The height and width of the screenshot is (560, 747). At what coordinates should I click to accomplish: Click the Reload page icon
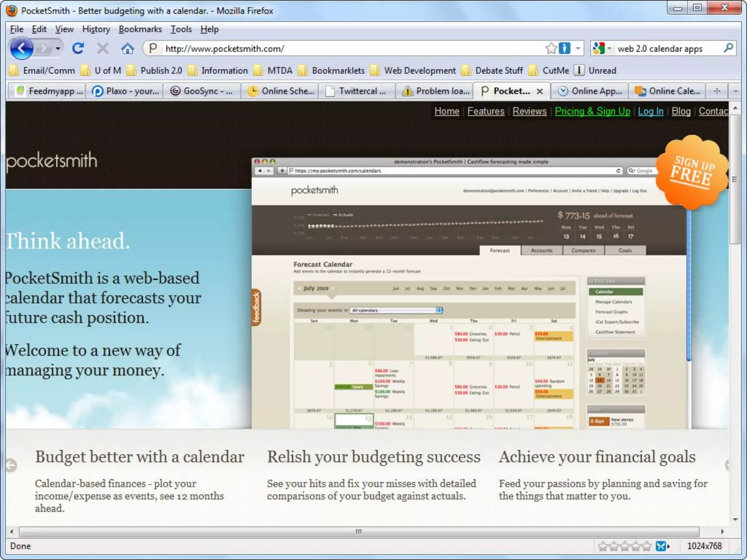tap(78, 48)
